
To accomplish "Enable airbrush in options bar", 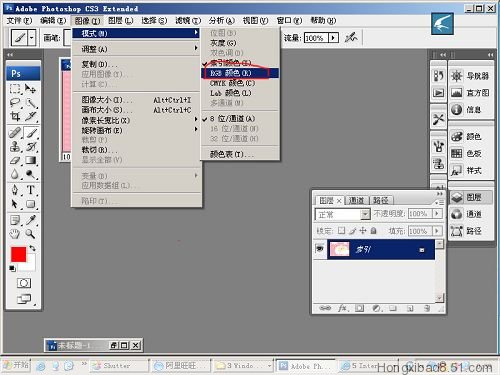I will point(351,37).
